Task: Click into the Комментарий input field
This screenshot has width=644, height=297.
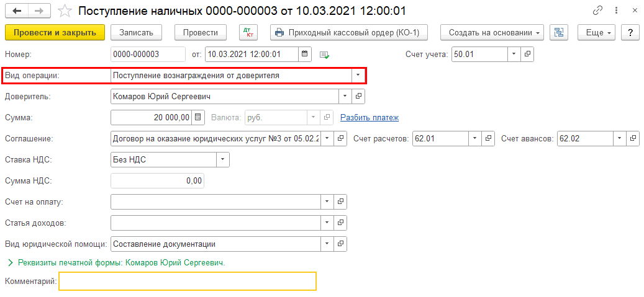Action: (x=187, y=281)
